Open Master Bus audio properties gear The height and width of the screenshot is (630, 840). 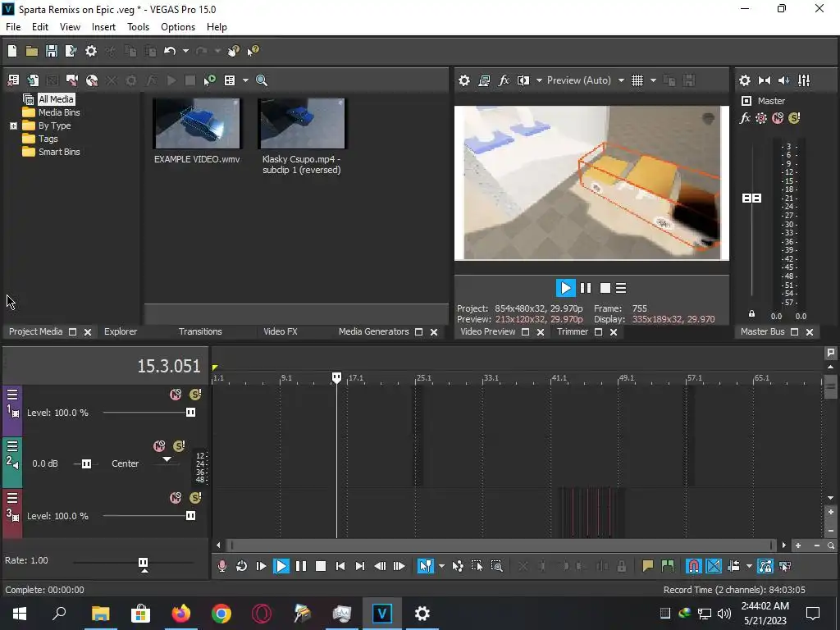coord(745,80)
